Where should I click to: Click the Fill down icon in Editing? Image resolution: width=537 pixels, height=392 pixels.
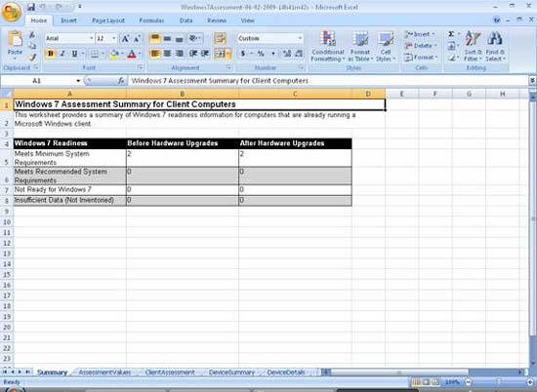click(452, 46)
